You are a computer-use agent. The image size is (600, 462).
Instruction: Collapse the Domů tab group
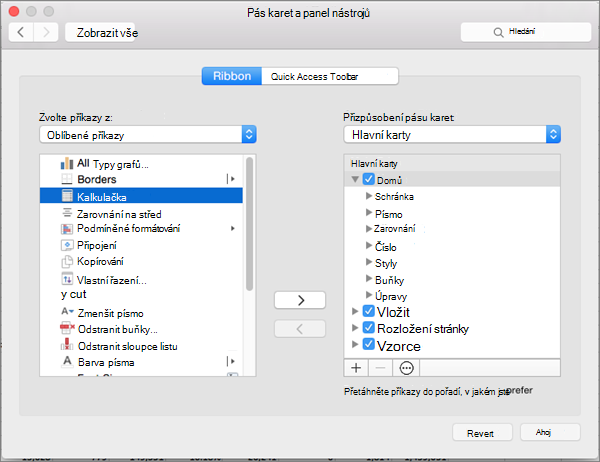(x=355, y=179)
